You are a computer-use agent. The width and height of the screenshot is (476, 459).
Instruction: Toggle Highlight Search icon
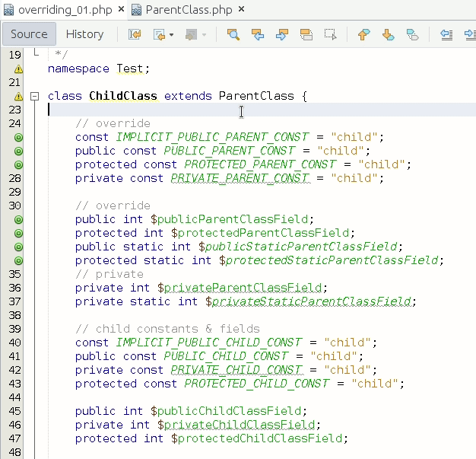point(306,34)
